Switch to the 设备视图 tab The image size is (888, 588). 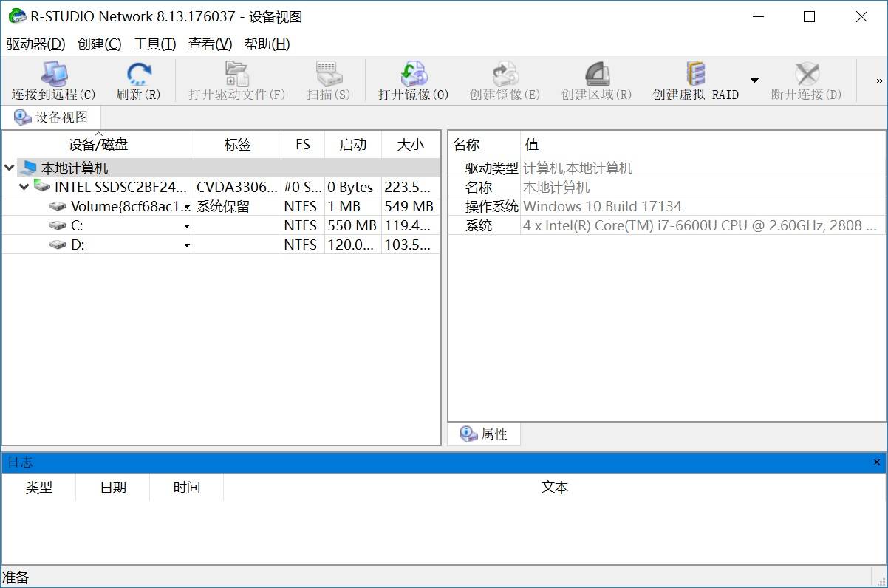tap(52, 117)
